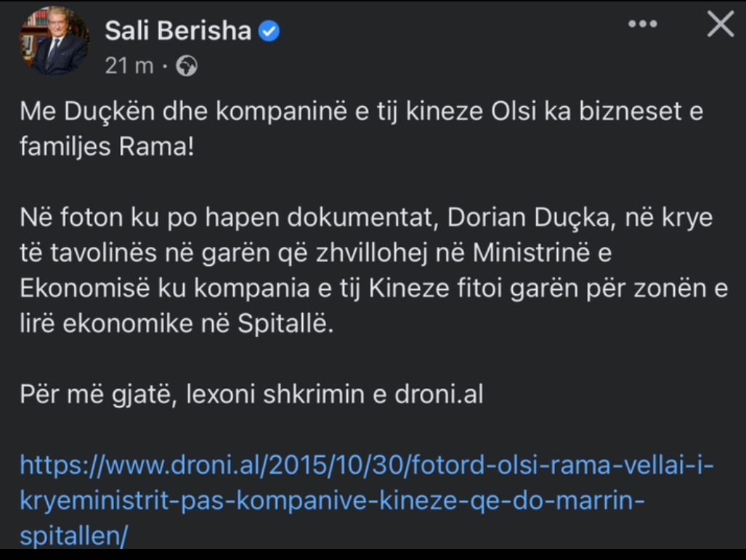Open the three-dot post options menu

coord(642,25)
